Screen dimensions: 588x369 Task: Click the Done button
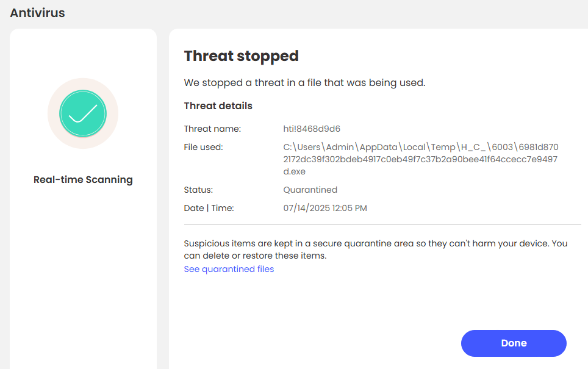(x=514, y=343)
